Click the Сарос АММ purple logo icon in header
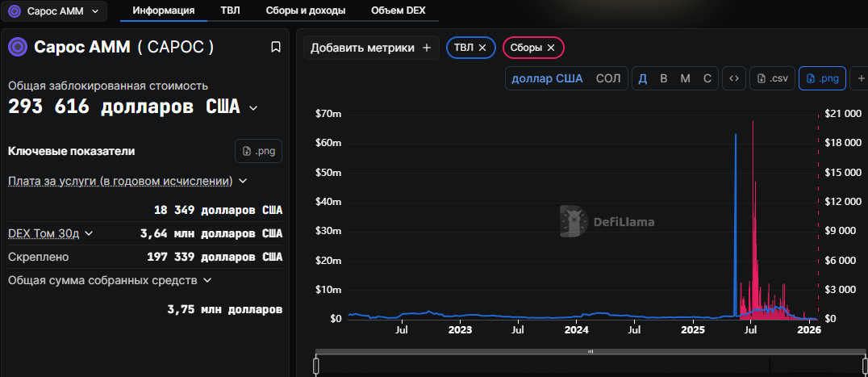The width and height of the screenshot is (868, 377). [x=15, y=11]
